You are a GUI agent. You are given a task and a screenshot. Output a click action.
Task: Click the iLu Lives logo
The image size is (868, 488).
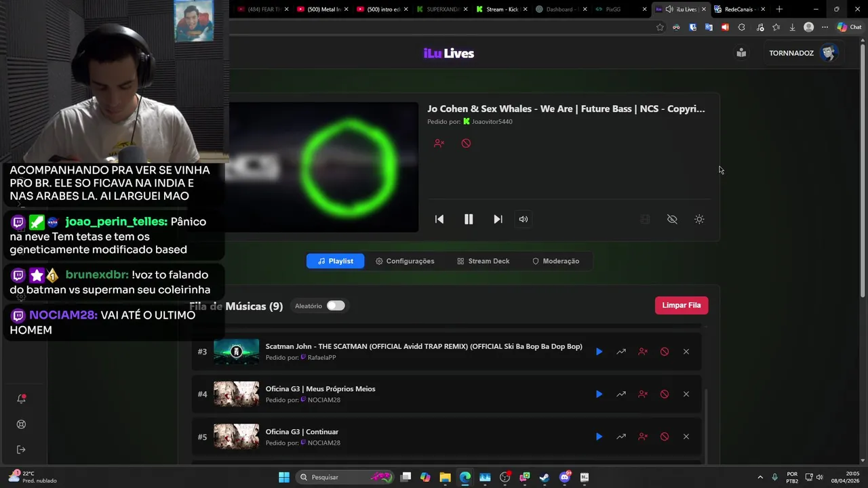449,54
